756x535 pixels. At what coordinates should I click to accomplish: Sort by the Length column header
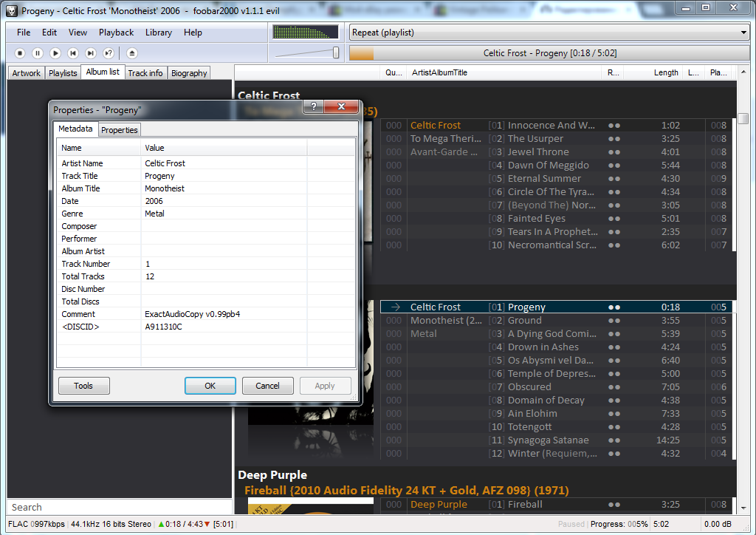coord(653,72)
